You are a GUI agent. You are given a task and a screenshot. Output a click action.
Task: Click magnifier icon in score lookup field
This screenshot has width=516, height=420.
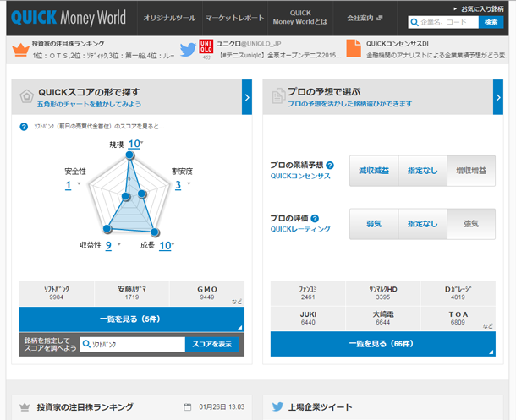pyautogui.click(x=86, y=344)
